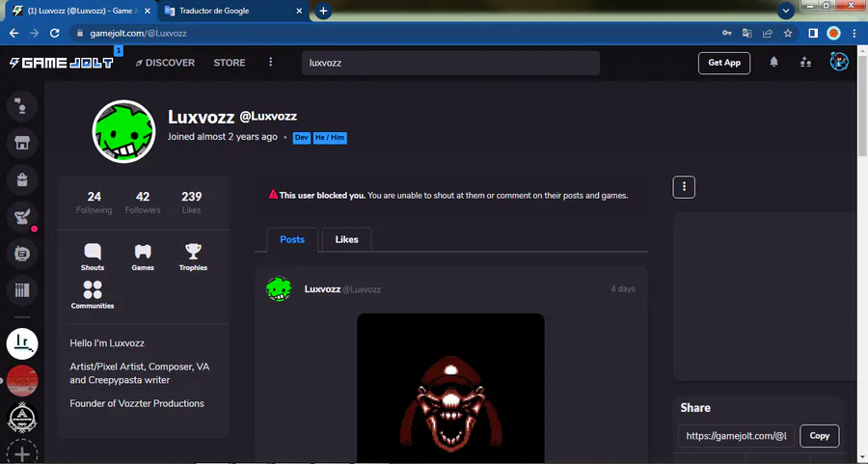Close the Luxvozz browser tab
Viewport: 868px width, 464px height.
148,11
